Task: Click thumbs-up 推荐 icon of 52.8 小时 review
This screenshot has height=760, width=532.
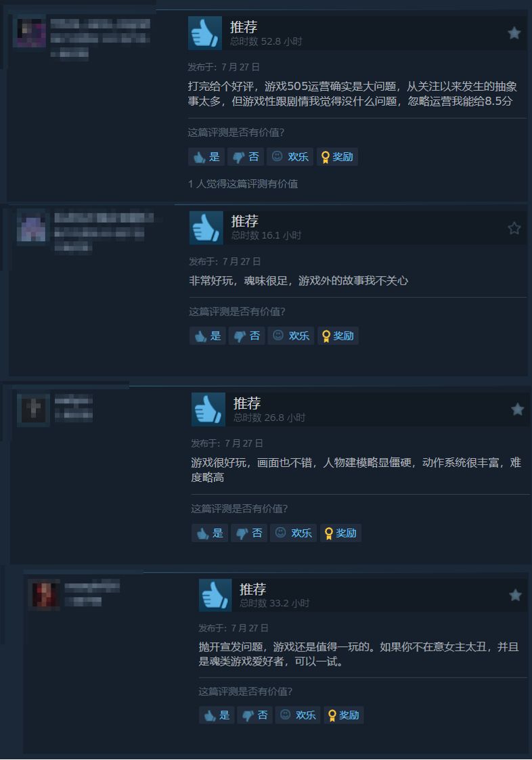Action: [x=204, y=33]
